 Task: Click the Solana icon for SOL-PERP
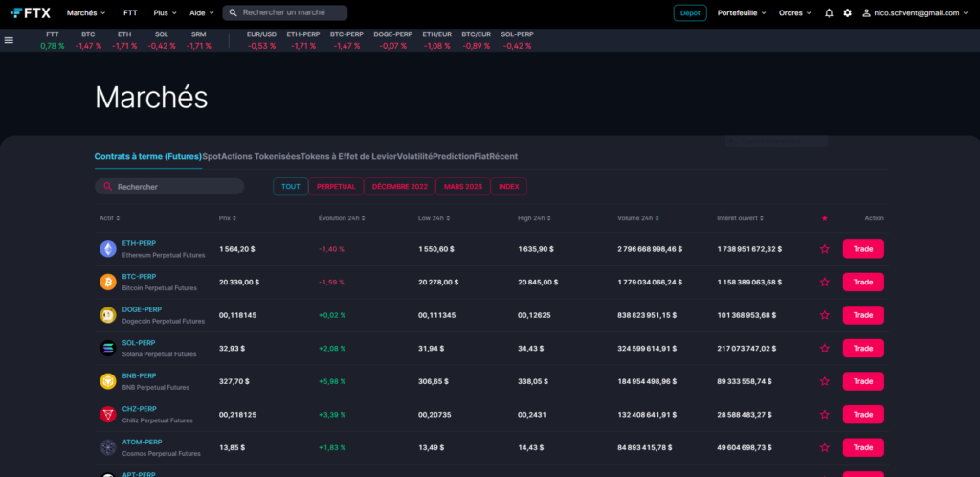108,348
